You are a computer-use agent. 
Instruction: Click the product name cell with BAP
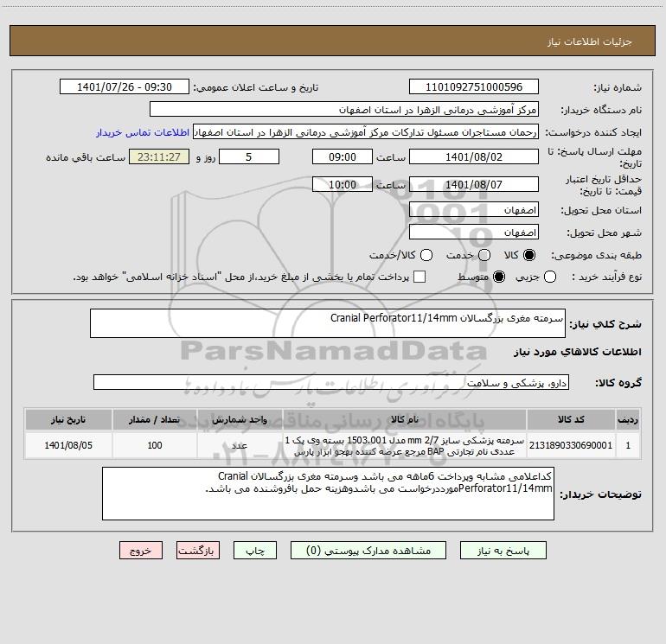pos(405,445)
